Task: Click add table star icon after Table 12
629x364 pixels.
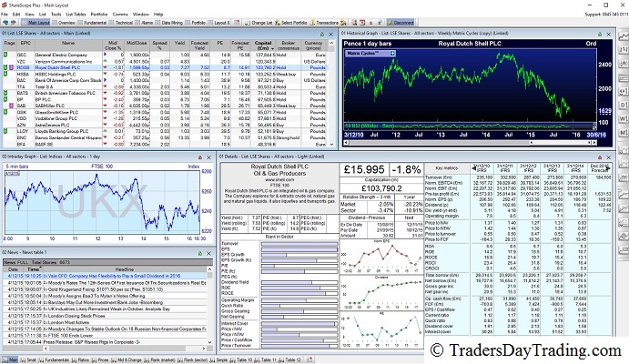Action: (x=309, y=359)
